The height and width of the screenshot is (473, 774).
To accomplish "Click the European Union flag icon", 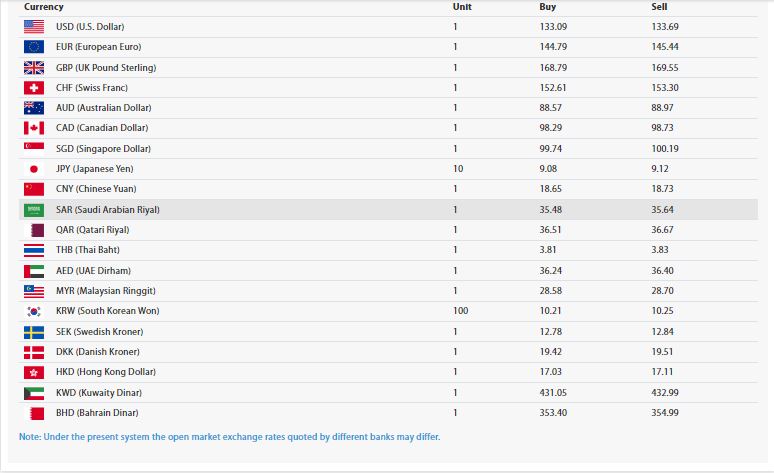I will [34, 47].
